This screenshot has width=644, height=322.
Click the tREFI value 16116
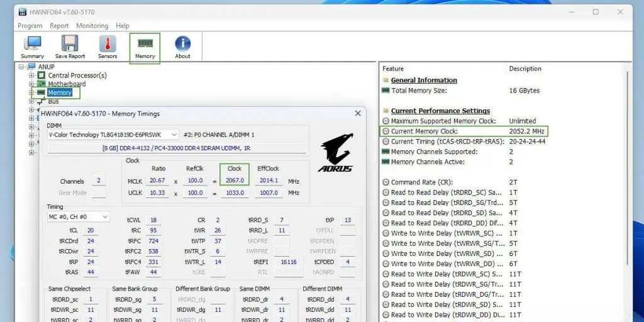coord(288,262)
